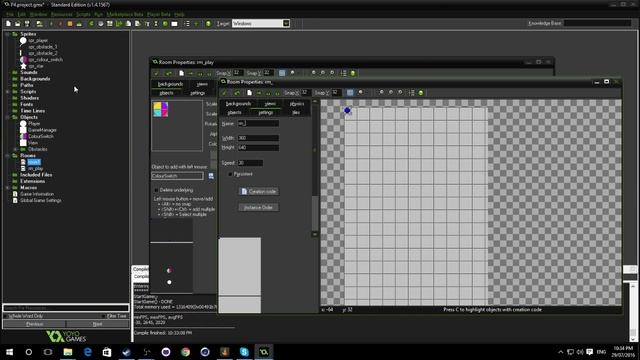This screenshot has height=360, width=640.
Task: Click the GameMaker taskbar icon
Action: coord(264,352)
